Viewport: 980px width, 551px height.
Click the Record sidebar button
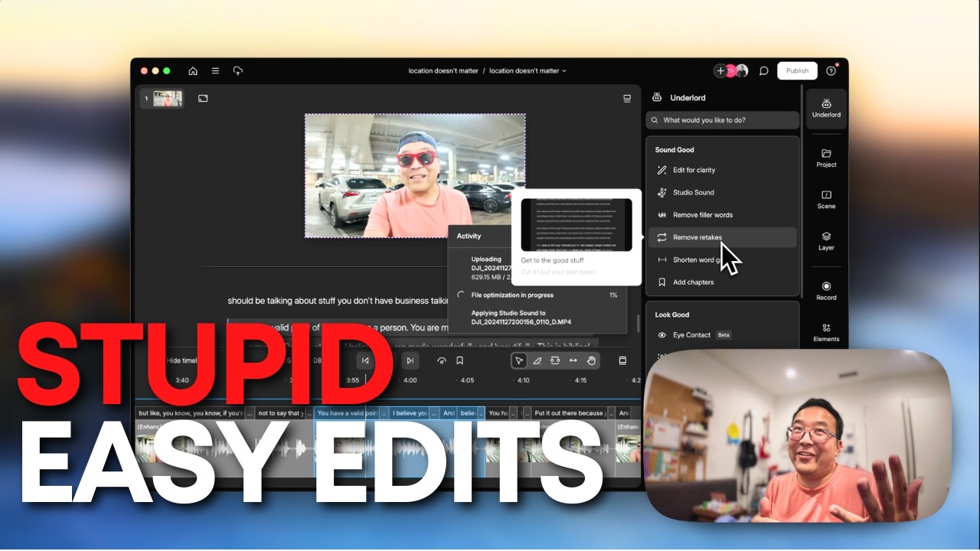826,291
